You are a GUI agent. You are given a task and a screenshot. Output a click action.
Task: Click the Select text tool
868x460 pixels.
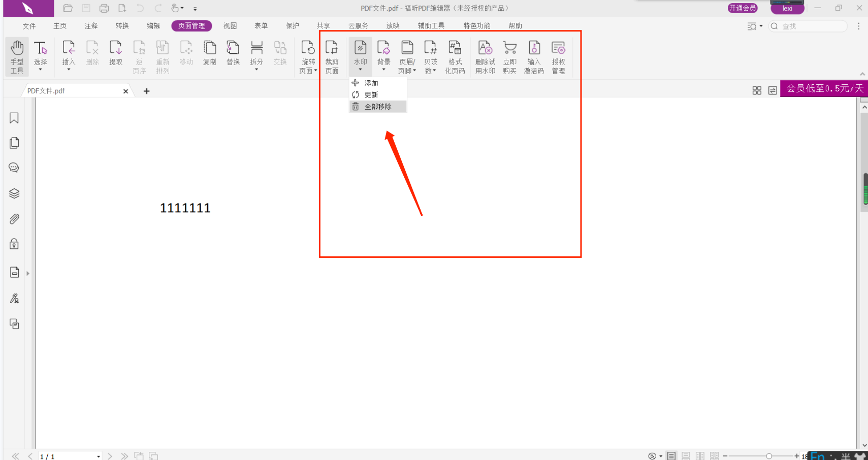[40, 53]
